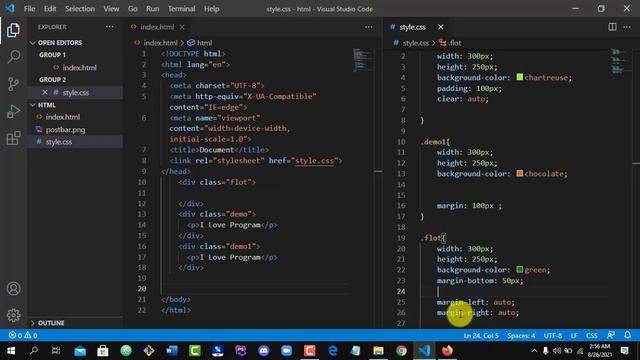Click the feedback icon in the status bar
640x360 pixels.
point(611,335)
